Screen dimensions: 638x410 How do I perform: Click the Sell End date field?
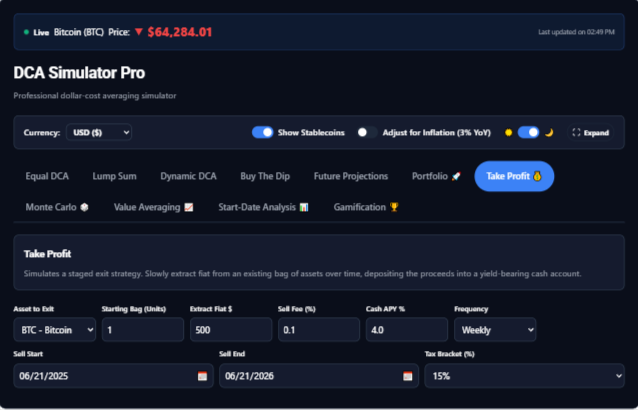319,376
